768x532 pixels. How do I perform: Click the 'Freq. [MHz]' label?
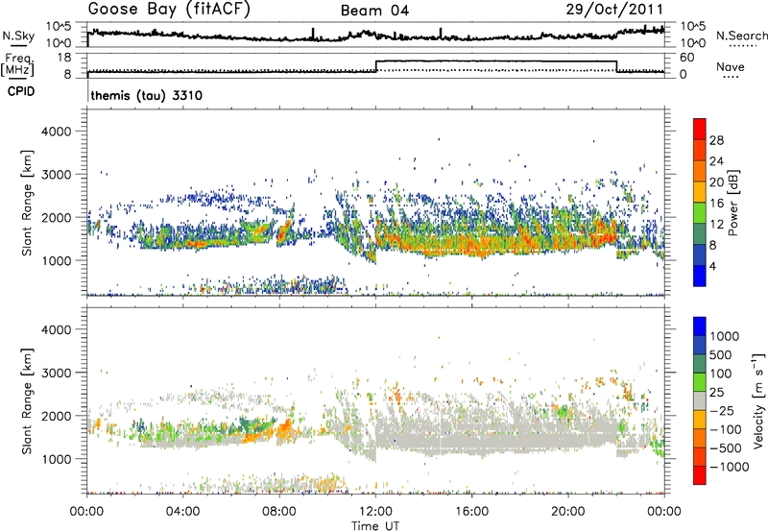click(x=18, y=64)
